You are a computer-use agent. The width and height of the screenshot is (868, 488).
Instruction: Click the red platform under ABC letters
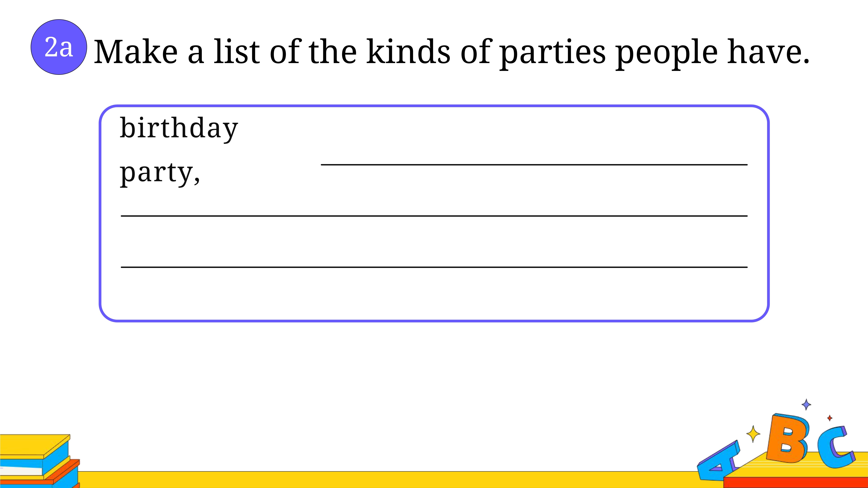click(x=795, y=482)
